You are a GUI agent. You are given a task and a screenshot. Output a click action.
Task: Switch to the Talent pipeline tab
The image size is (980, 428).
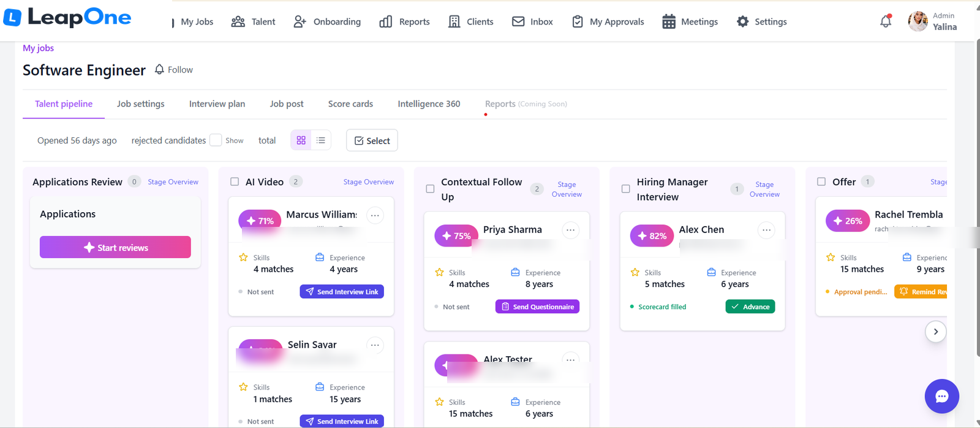[x=64, y=104]
